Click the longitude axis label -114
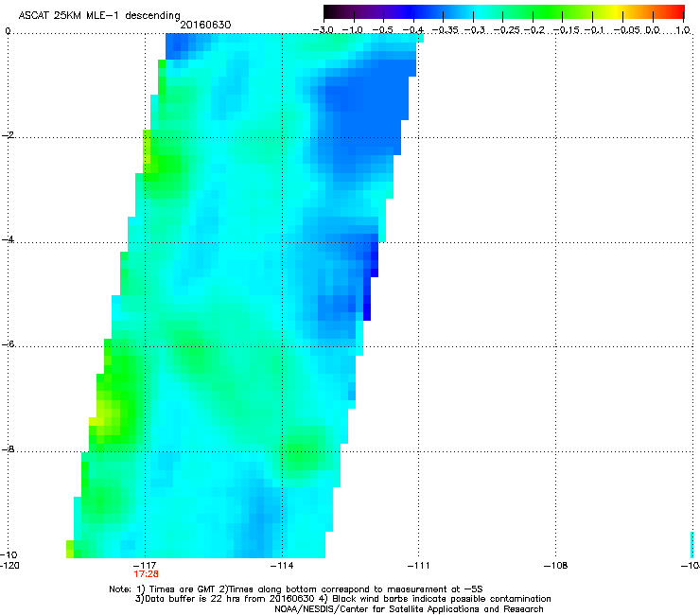Viewport: 700px width, 615px height. [x=282, y=566]
